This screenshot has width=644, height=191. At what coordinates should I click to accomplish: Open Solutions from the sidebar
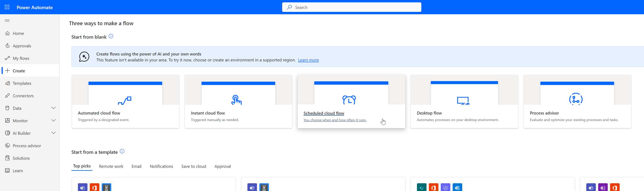click(x=21, y=158)
